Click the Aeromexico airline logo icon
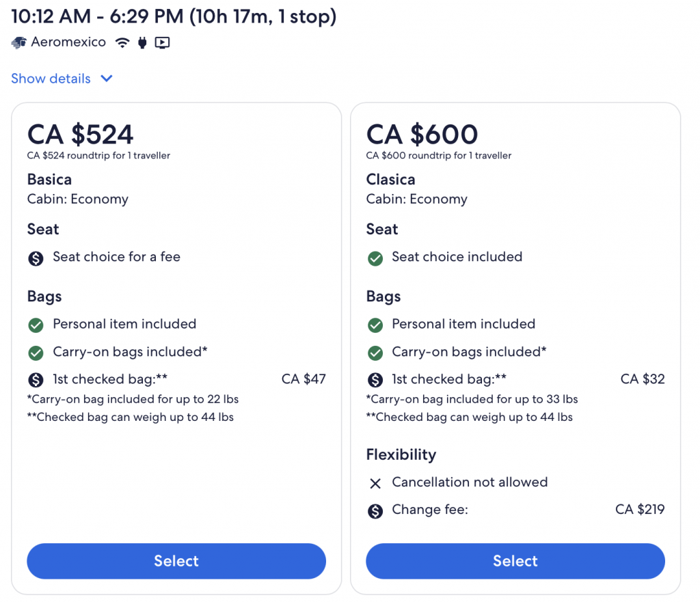The height and width of the screenshot is (602, 700). [x=18, y=42]
